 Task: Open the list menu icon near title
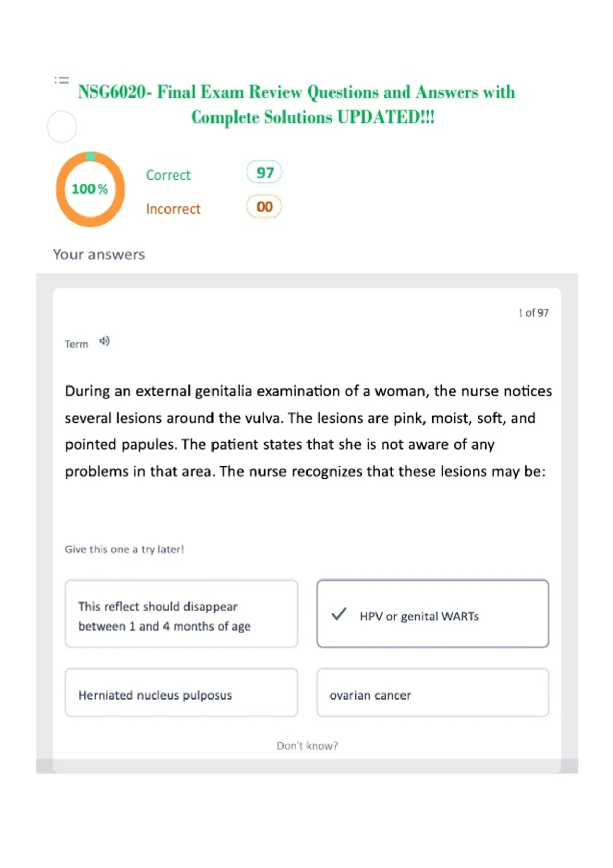(61, 80)
